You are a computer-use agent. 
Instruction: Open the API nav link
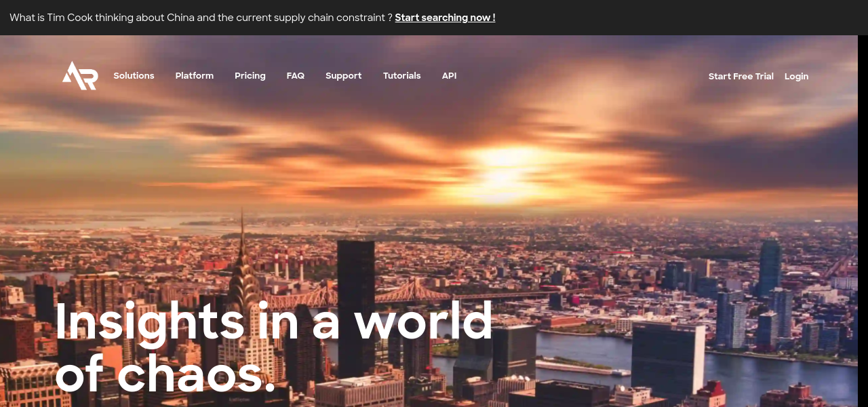449,76
